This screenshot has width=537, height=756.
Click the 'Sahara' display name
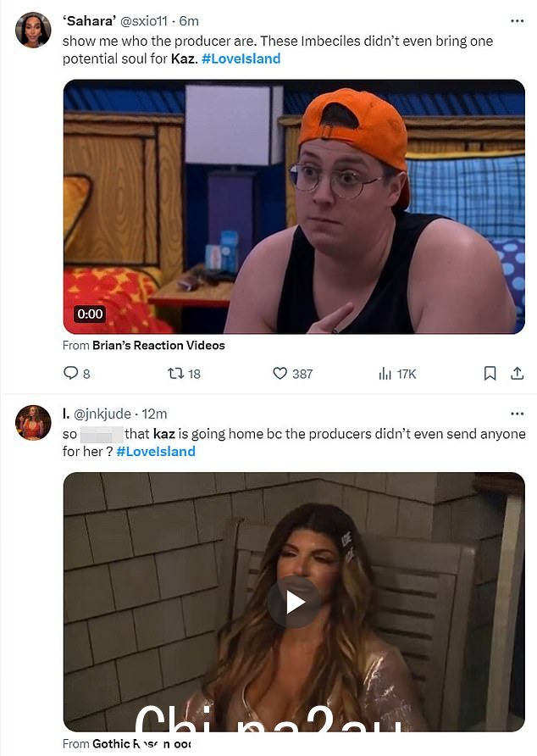(x=90, y=21)
